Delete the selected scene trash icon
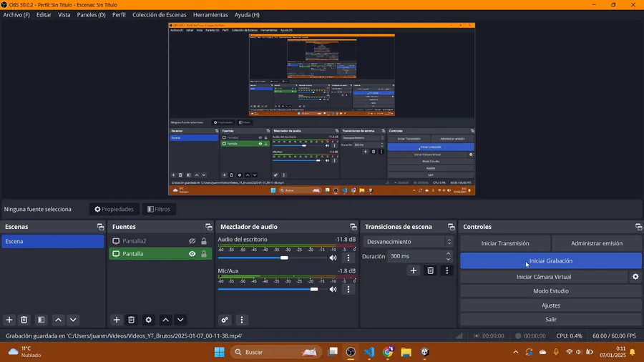This screenshot has width=644, height=362. tap(24, 320)
